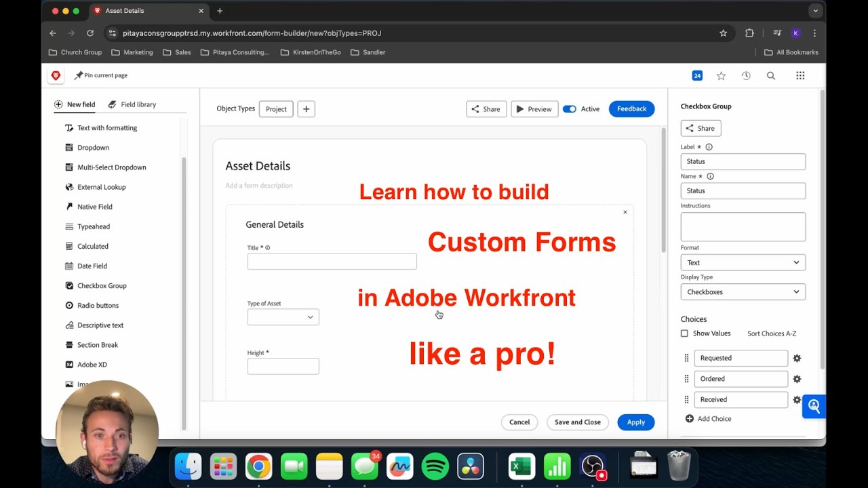The image size is (868, 488).
Task: Open the apps grid main menu
Action: (800, 76)
